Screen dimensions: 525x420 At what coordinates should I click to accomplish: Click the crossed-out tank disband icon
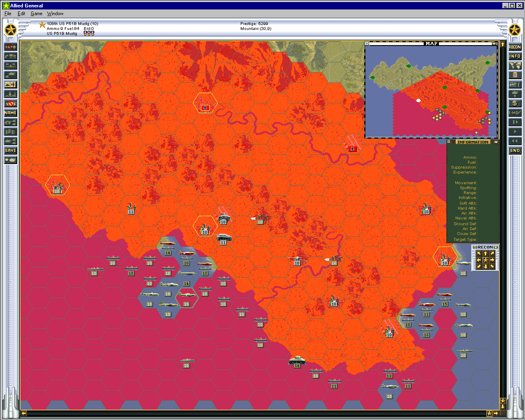coord(10,103)
